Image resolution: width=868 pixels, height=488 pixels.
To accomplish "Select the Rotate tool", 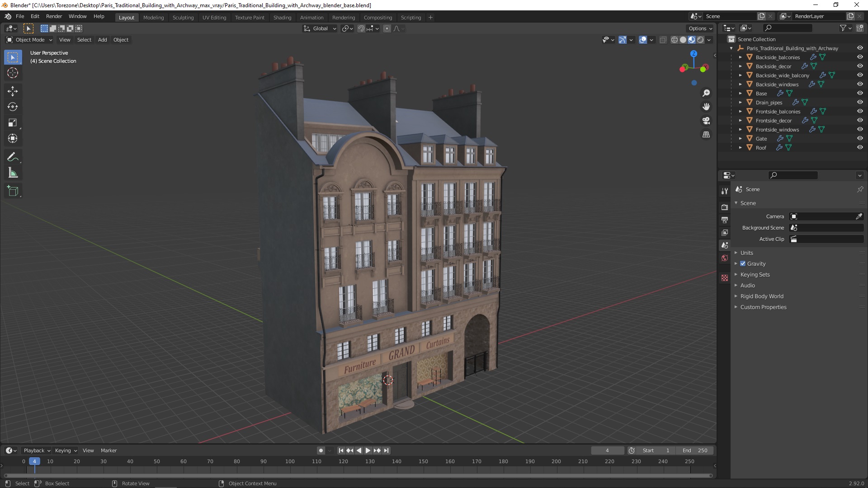I will pos(13,107).
